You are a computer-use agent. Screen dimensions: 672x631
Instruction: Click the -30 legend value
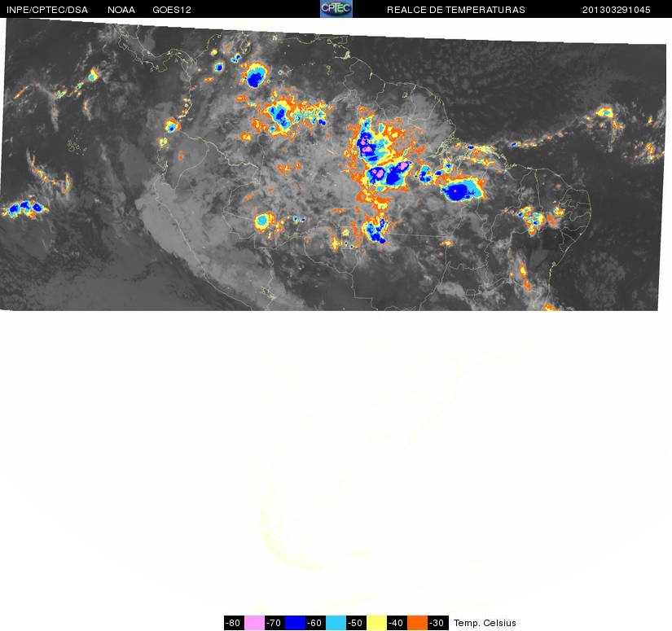pyautogui.click(x=438, y=623)
